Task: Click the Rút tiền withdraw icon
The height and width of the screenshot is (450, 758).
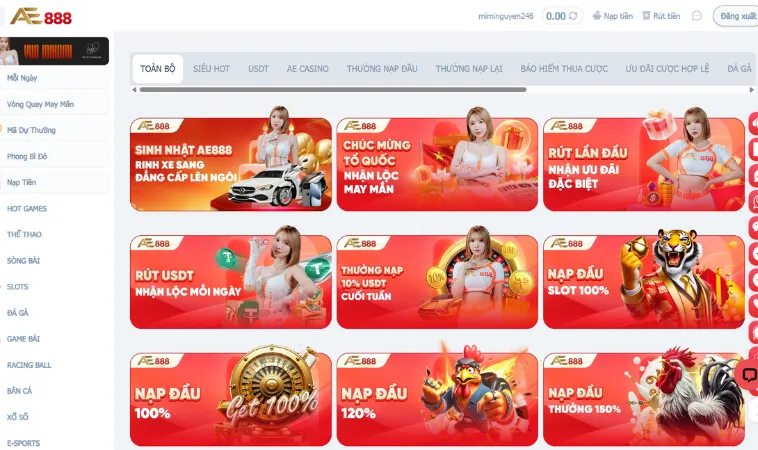Action: click(646, 16)
